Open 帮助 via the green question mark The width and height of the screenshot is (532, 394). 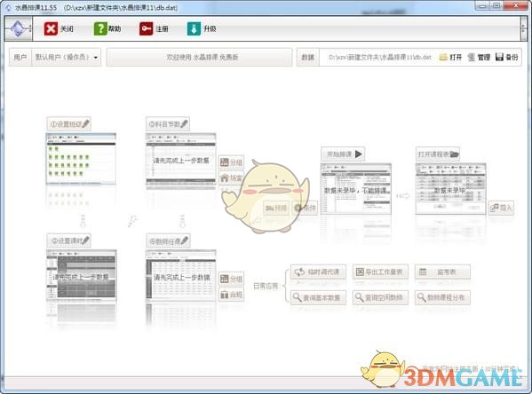(x=107, y=28)
